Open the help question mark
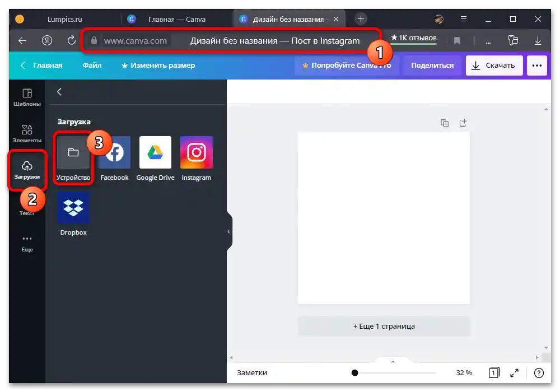 pyautogui.click(x=539, y=373)
